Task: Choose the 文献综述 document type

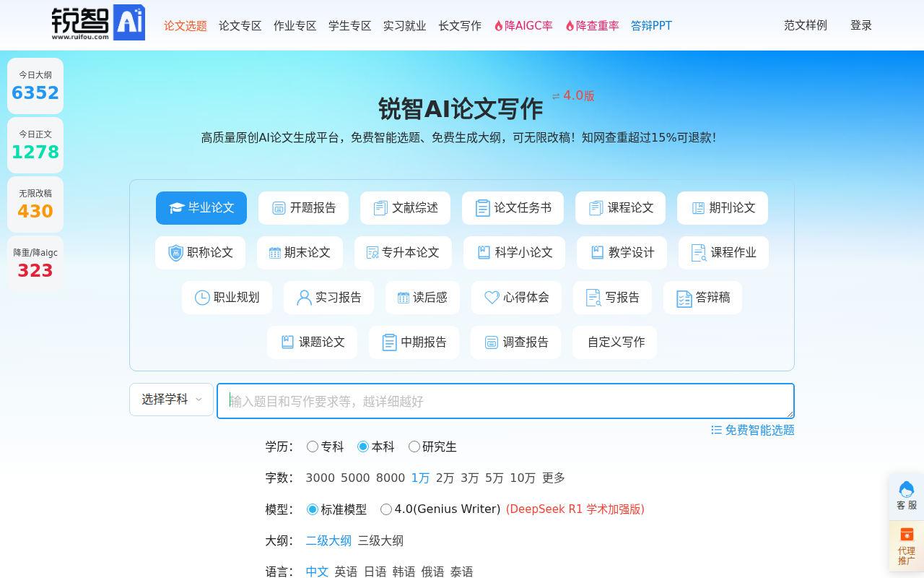Action: point(405,208)
